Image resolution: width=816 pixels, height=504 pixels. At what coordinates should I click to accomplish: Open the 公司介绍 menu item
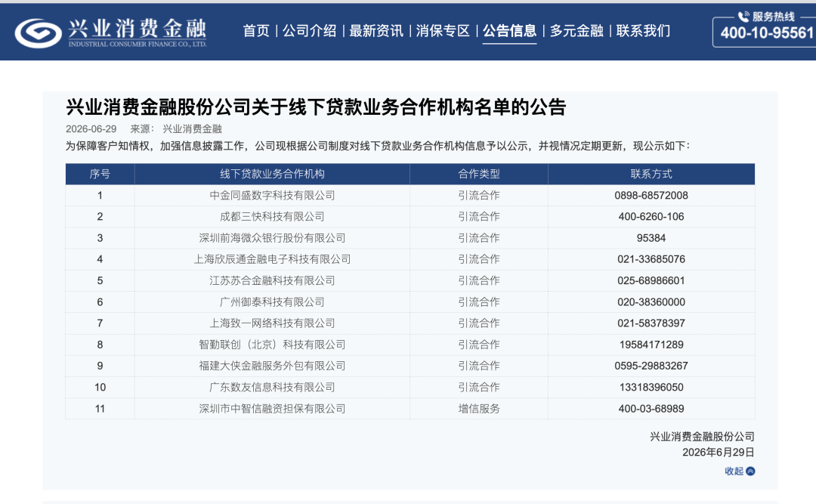(x=309, y=31)
